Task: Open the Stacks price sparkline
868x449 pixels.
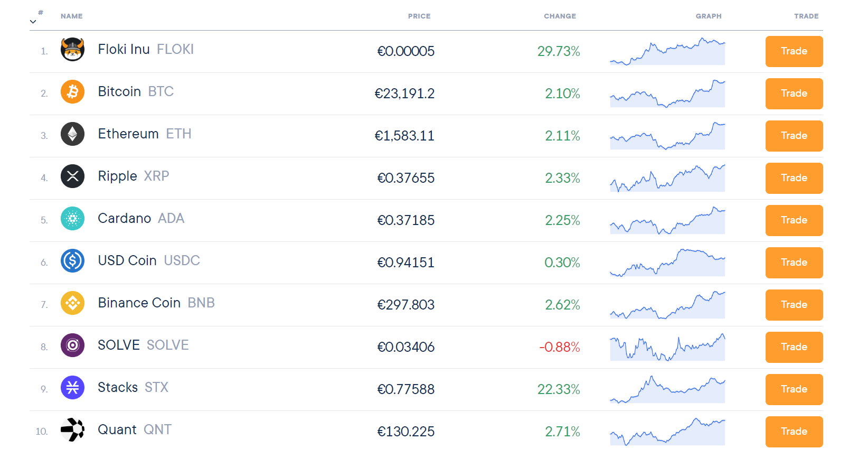Action: click(667, 389)
